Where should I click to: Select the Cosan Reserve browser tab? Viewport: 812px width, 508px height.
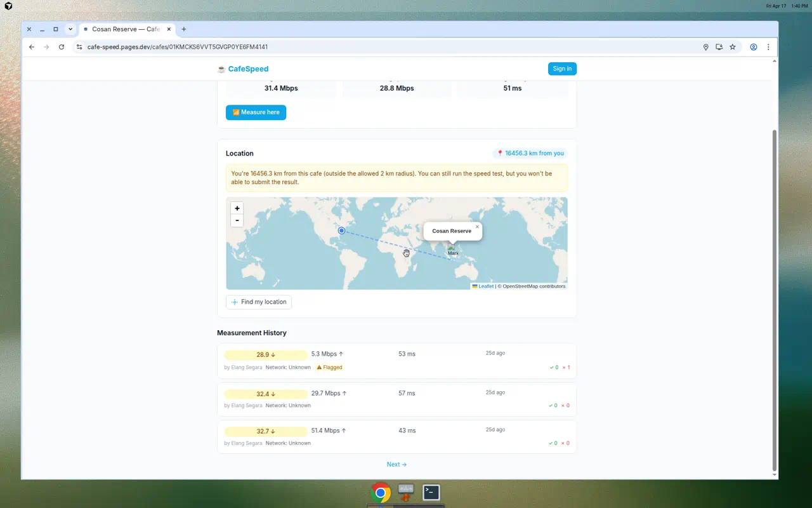click(125, 29)
